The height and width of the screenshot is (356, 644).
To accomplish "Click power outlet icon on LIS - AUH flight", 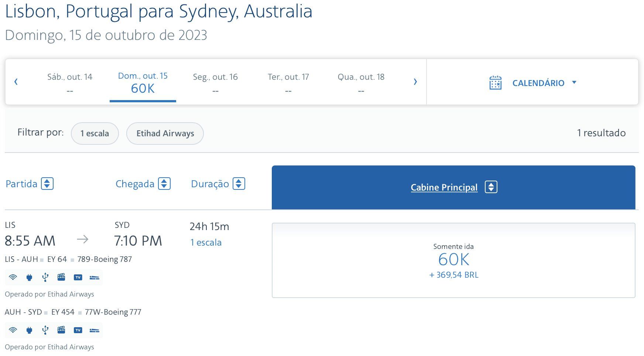I will click(x=29, y=277).
